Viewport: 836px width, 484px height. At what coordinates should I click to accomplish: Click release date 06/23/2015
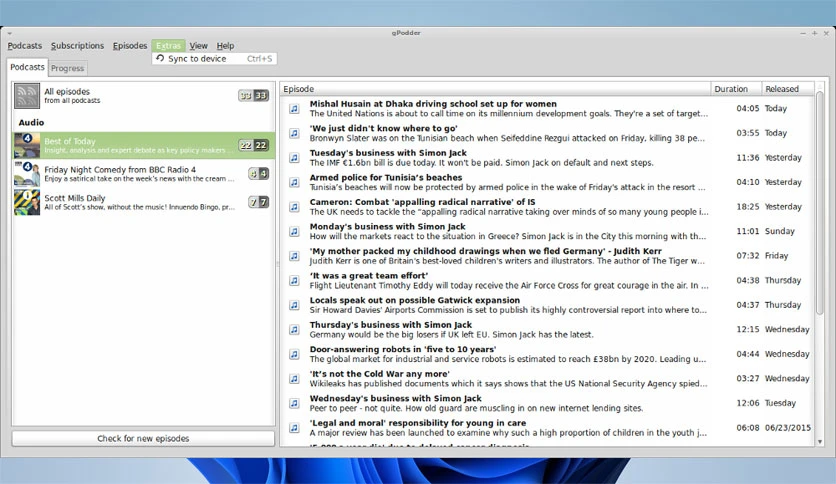click(787, 427)
